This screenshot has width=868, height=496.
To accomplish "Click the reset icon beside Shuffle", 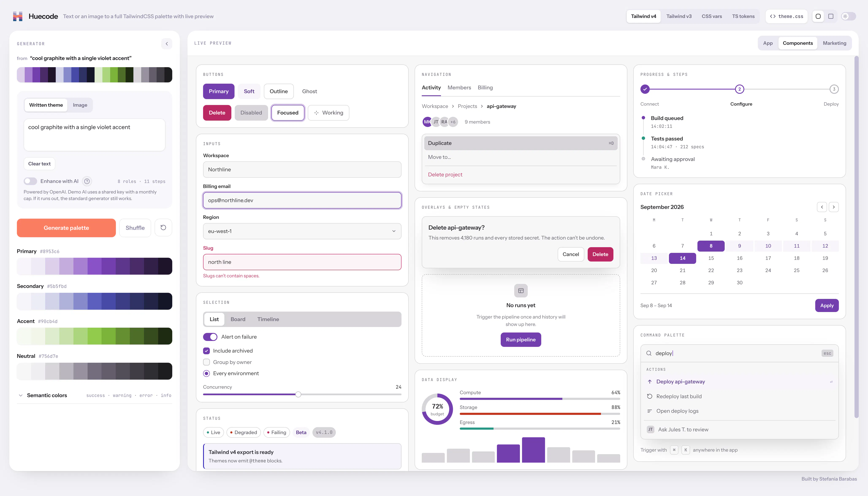I will tap(163, 228).
